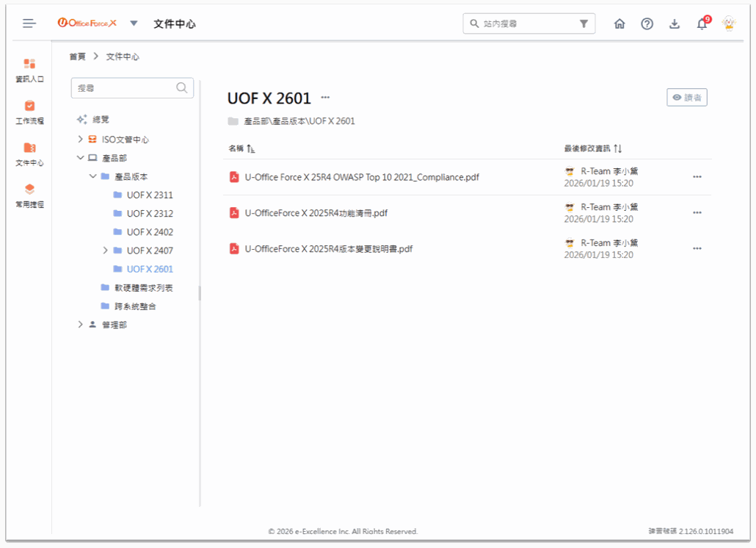Click the folder tree search field

pos(125,88)
